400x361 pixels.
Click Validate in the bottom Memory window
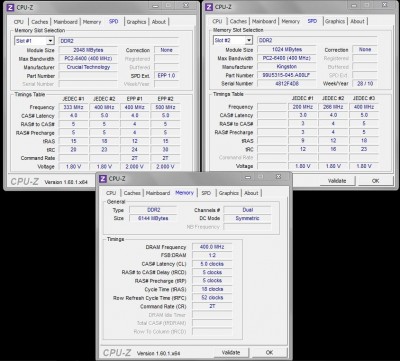(x=231, y=352)
